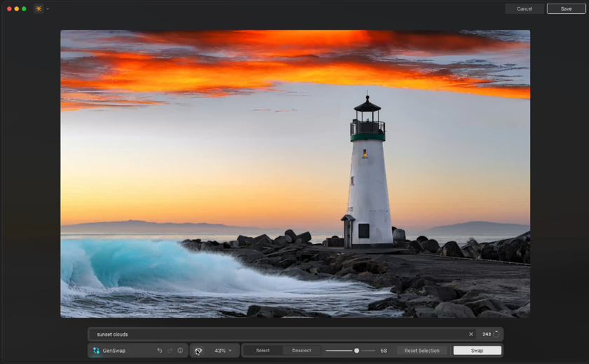The height and width of the screenshot is (364, 589).
Task: Click the credits spinner icon beside 243
Action: (x=496, y=335)
